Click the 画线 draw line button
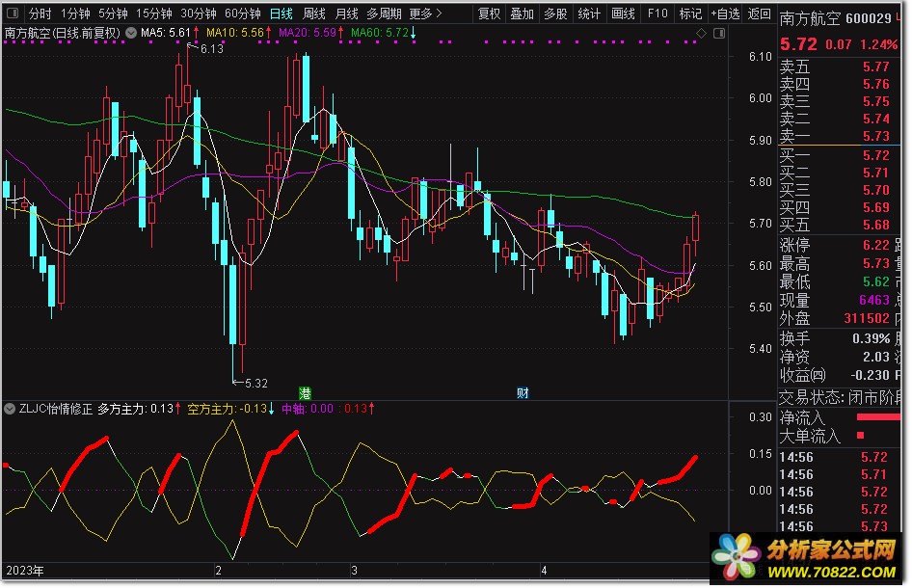The image size is (912, 588). pyautogui.click(x=623, y=13)
